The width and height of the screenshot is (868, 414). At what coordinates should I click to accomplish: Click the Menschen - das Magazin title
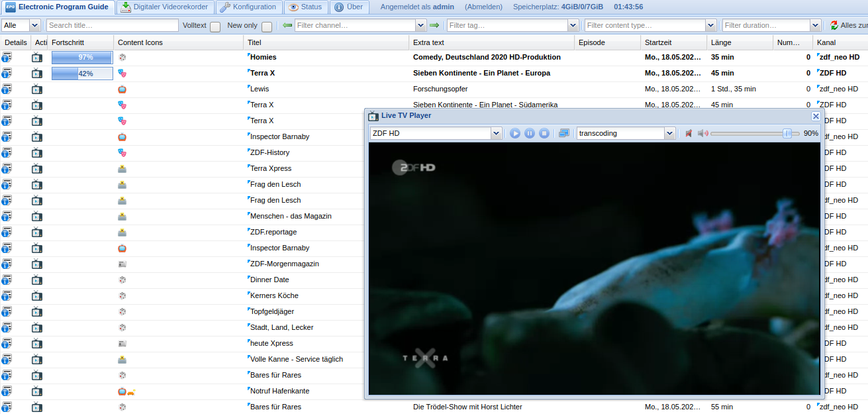[x=291, y=216]
